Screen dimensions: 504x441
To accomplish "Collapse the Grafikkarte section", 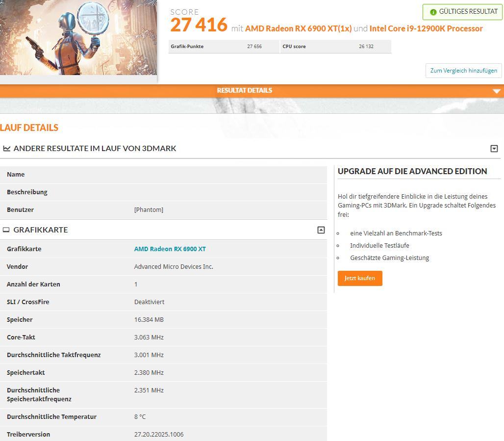I will 321,230.
